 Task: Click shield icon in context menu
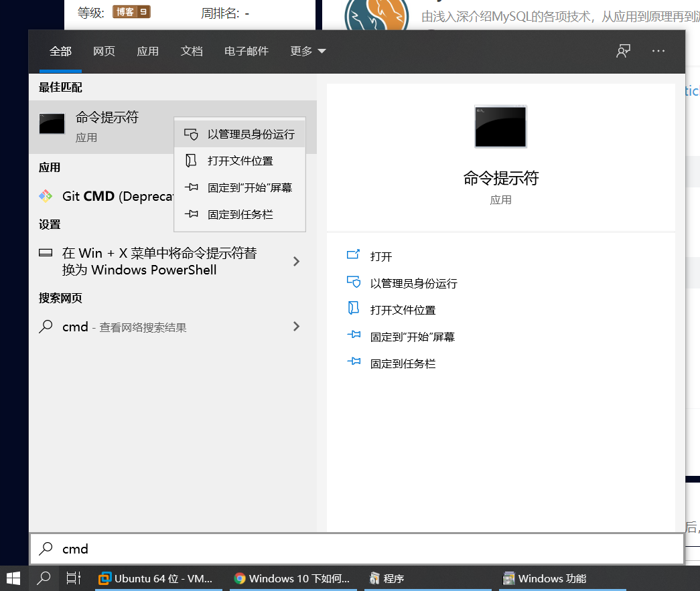(191, 135)
